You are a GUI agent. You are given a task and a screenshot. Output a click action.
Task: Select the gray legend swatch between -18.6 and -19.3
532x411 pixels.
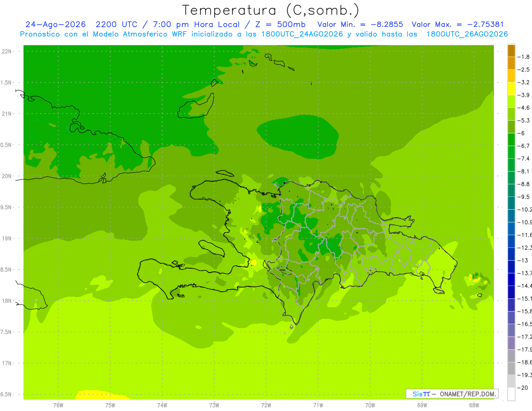click(x=511, y=368)
